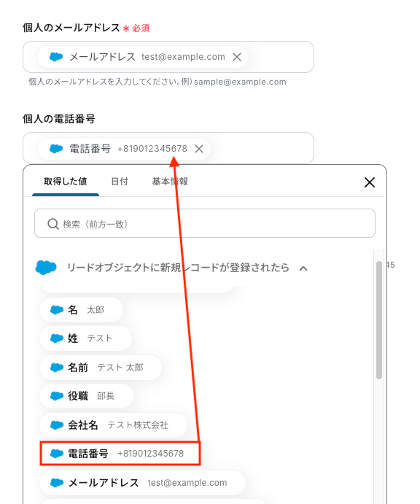Remove the メールアドレス chip from the email field
The image size is (420, 504).
tap(237, 57)
